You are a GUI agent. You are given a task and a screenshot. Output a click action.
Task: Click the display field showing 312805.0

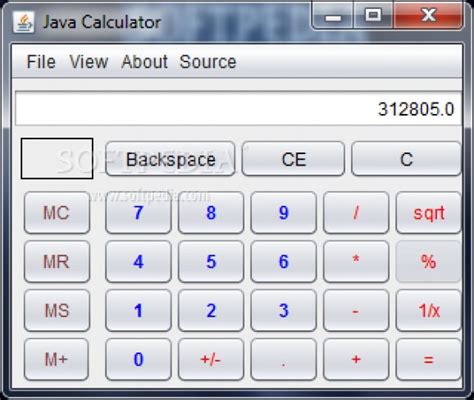[x=238, y=109]
